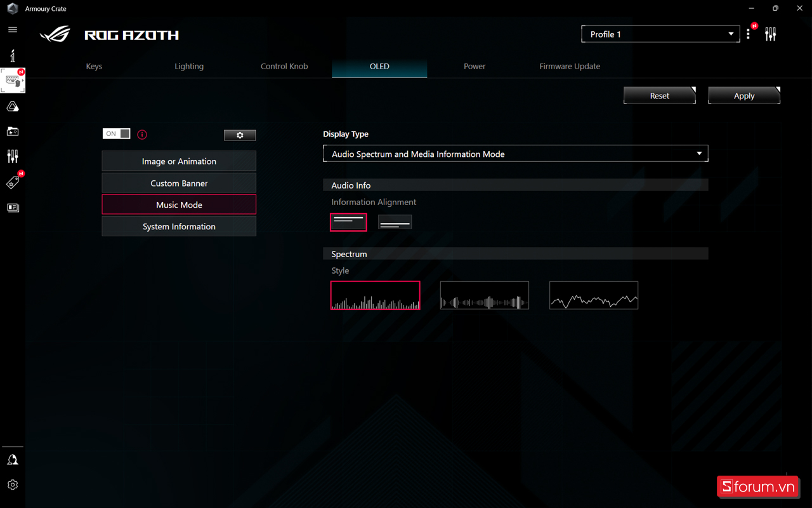Switch to the Keys tab

[x=94, y=66]
